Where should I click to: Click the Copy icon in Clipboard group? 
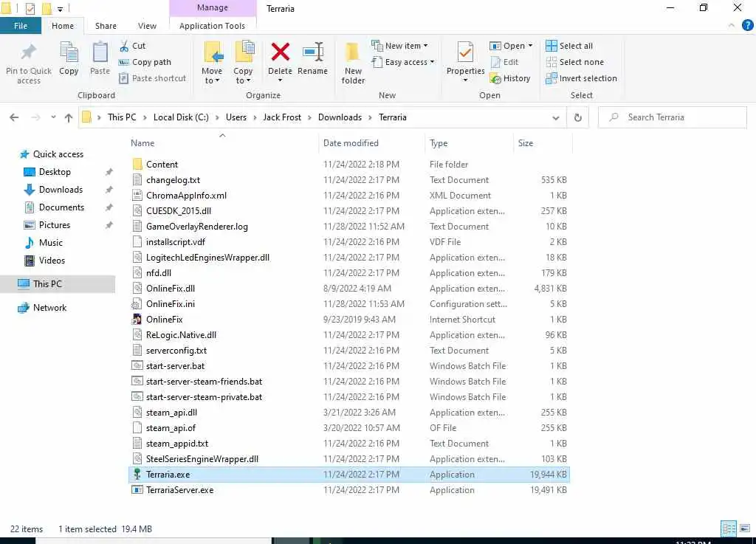pyautogui.click(x=69, y=52)
